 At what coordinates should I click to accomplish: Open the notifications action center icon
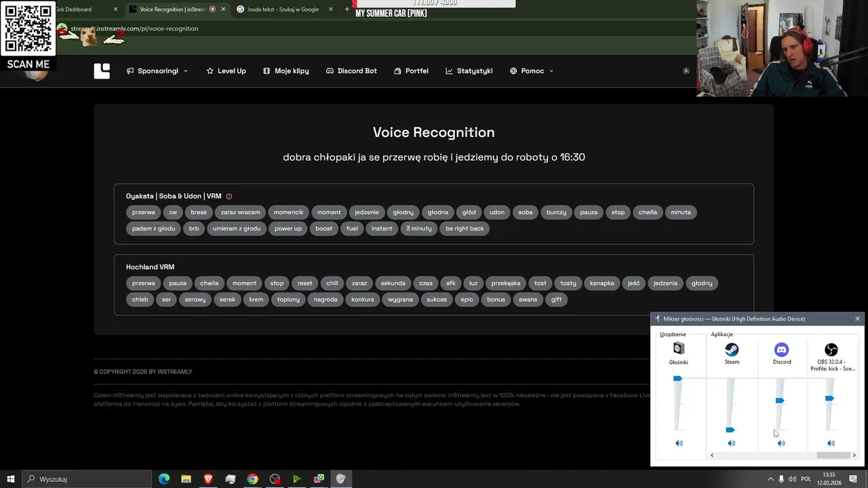pyautogui.click(x=853, y=479)
